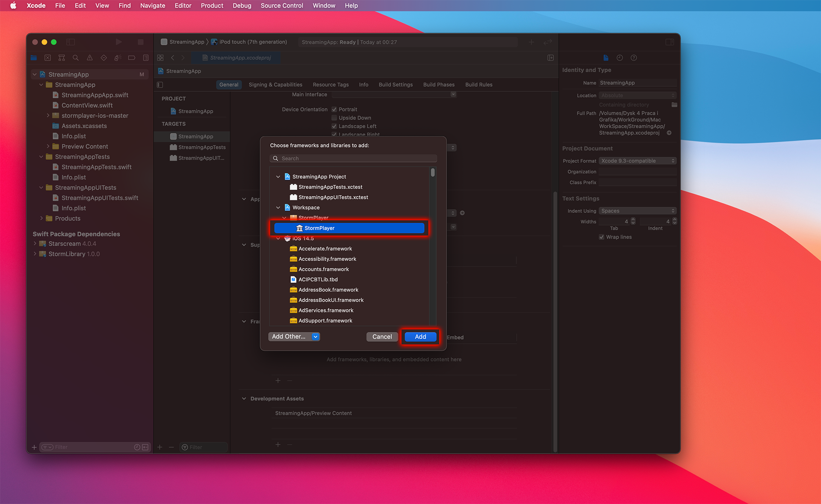Select the Quick Help inspector icon
Viewport: 821px width, 504px height.
click(634, 58)
